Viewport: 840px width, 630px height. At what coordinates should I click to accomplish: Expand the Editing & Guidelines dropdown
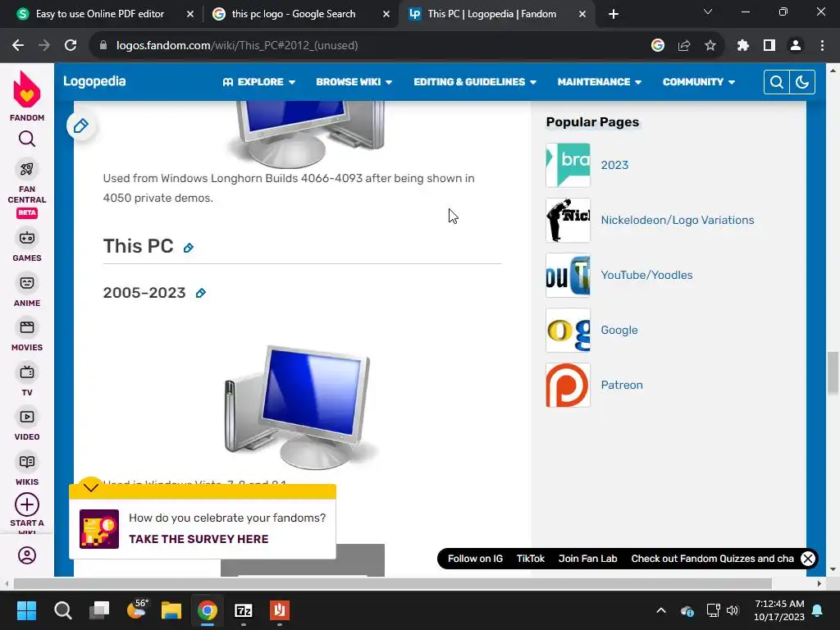(x=475, y=82)
